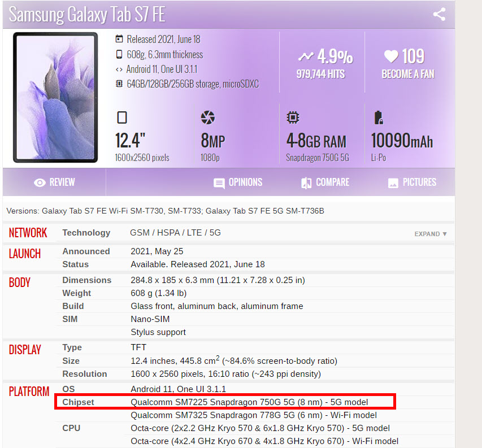Click the Weight spec label
Screen dimensions: 482x448
click(x=77, y=293)
